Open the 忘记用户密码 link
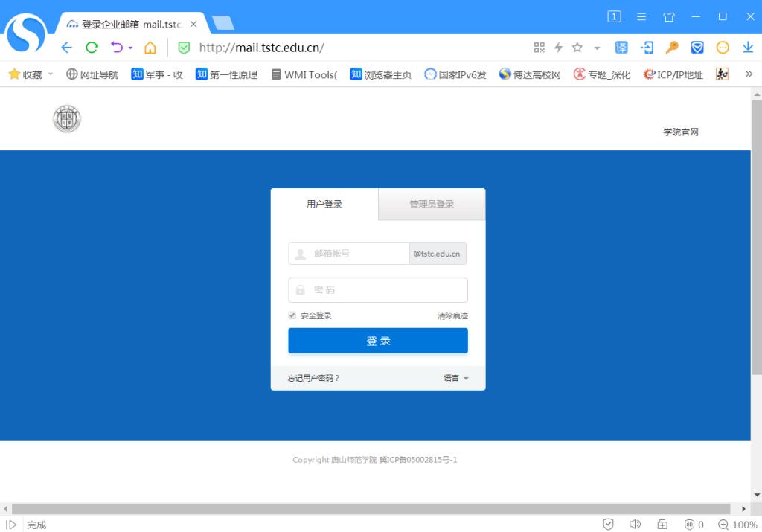762x532 pixels. point(313,378)
